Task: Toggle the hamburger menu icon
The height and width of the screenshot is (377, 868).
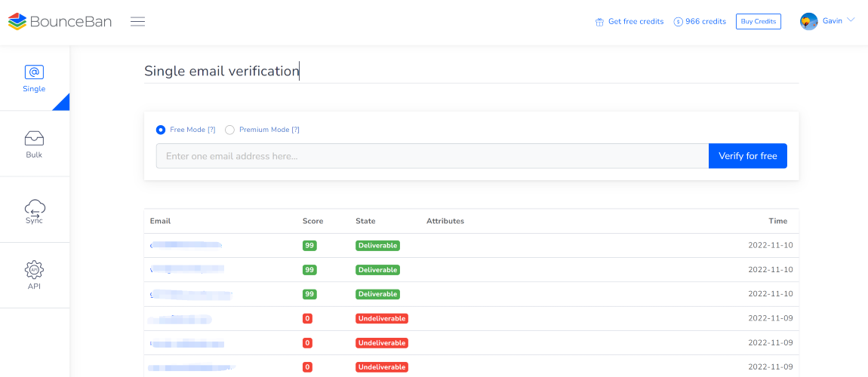Action: click(x=137, y=21)
